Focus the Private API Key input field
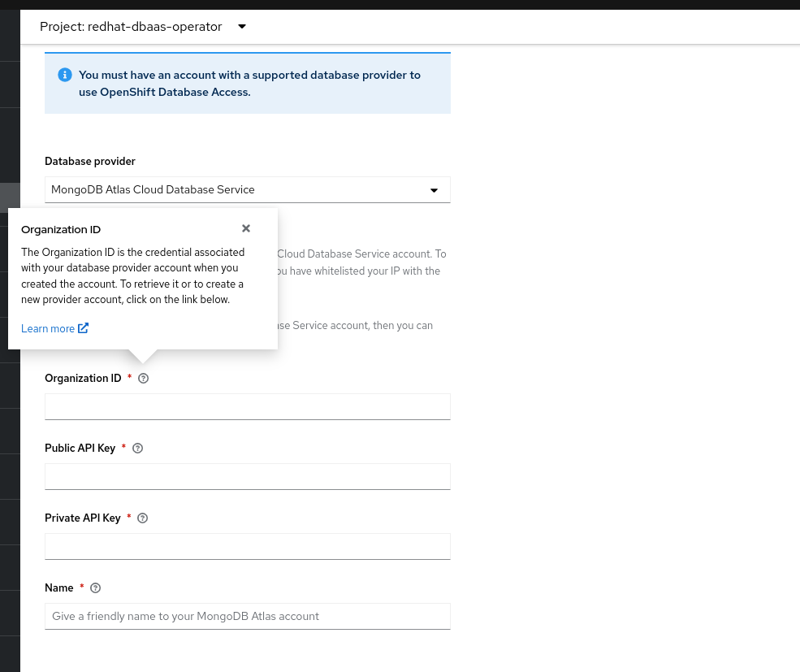 coord(247,546)
